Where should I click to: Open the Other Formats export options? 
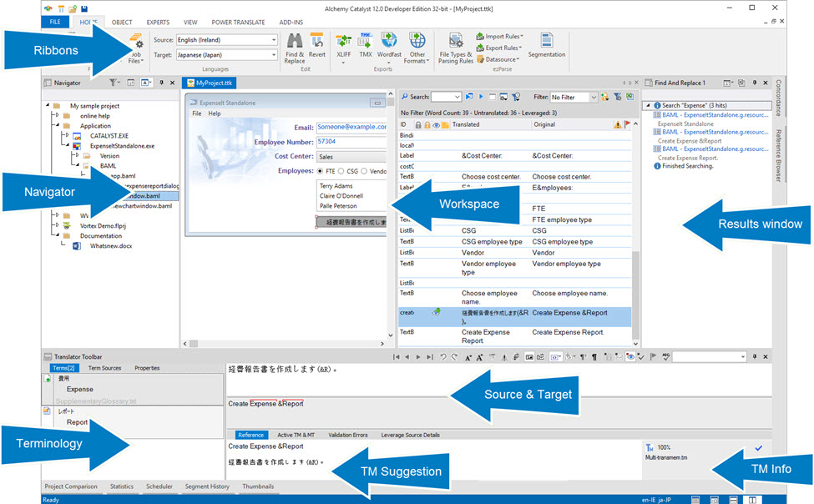417,48
